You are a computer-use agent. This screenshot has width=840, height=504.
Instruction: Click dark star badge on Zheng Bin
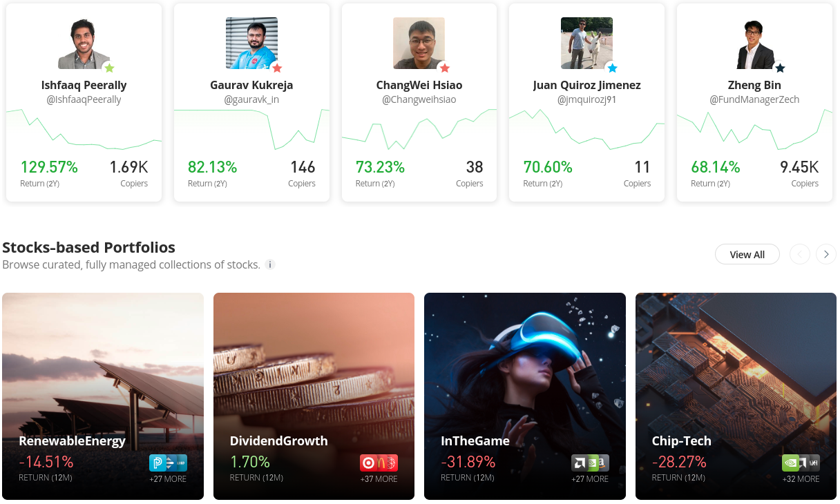click(780, 68)
